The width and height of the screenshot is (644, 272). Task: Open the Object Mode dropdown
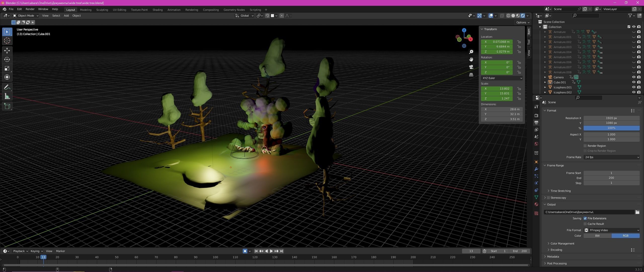pyautogui.click(x=26, y=16)
